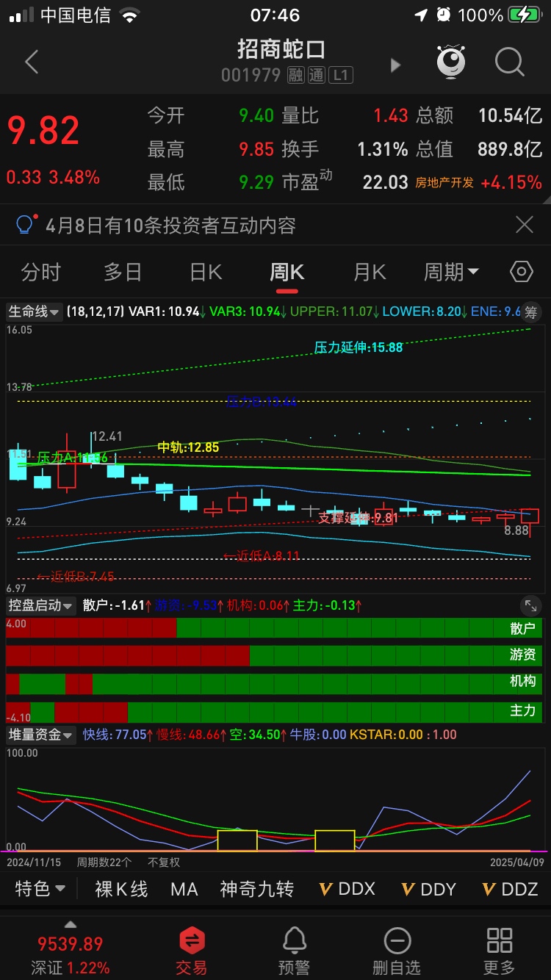Select the DDX VIP indicator
The height and width of the screenshot is (980, 551).
[x=347, y=889]
